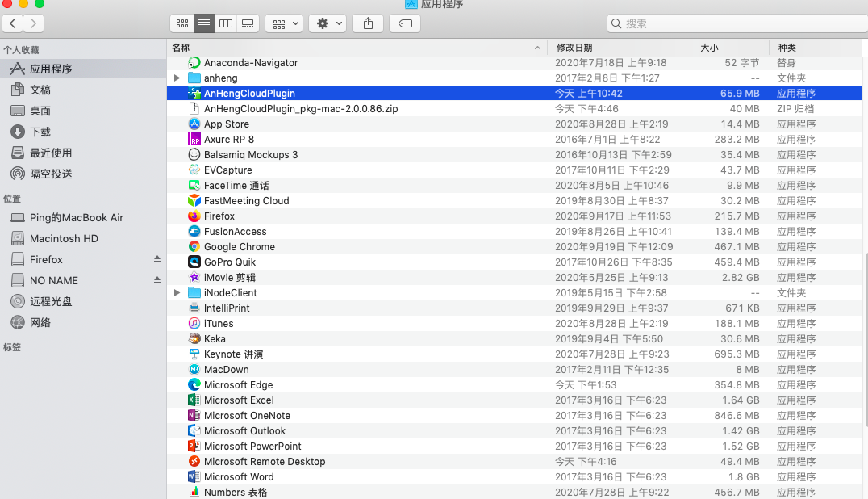Click the 2.82 GB size cell
Screen dimensions: 868x499
[740, 278]
